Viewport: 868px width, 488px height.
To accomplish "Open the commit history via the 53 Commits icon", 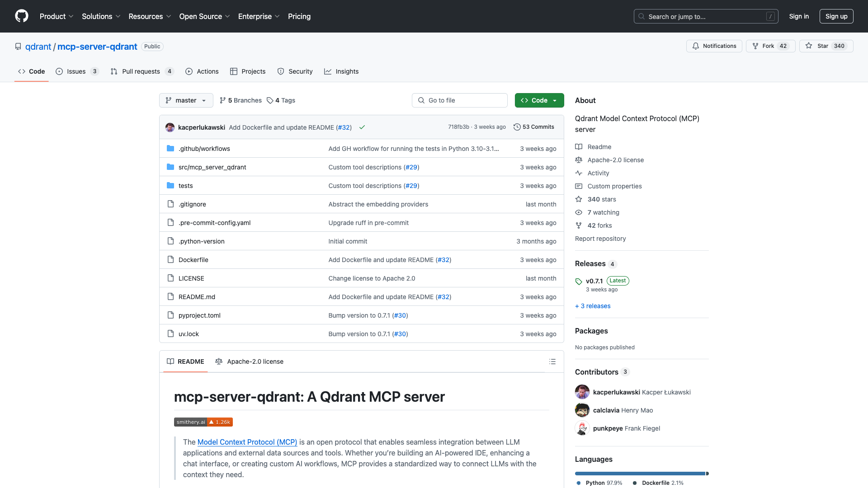I will click(x=517, y=127).
